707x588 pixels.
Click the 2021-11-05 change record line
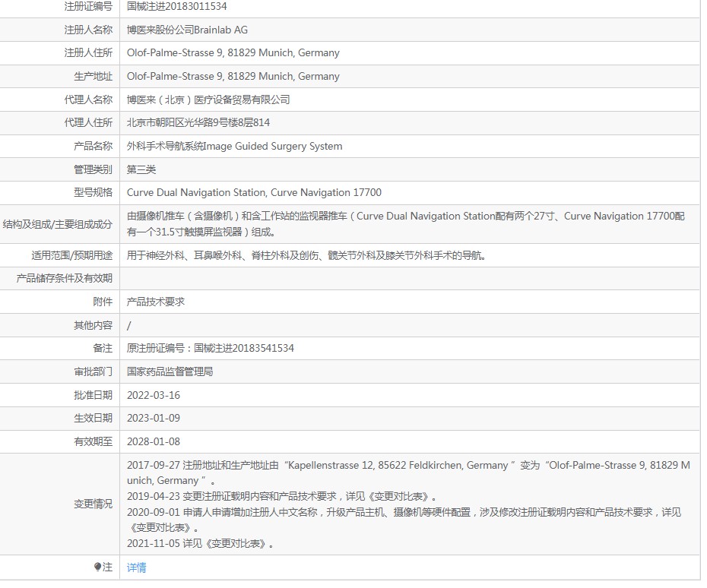[200, 543]
